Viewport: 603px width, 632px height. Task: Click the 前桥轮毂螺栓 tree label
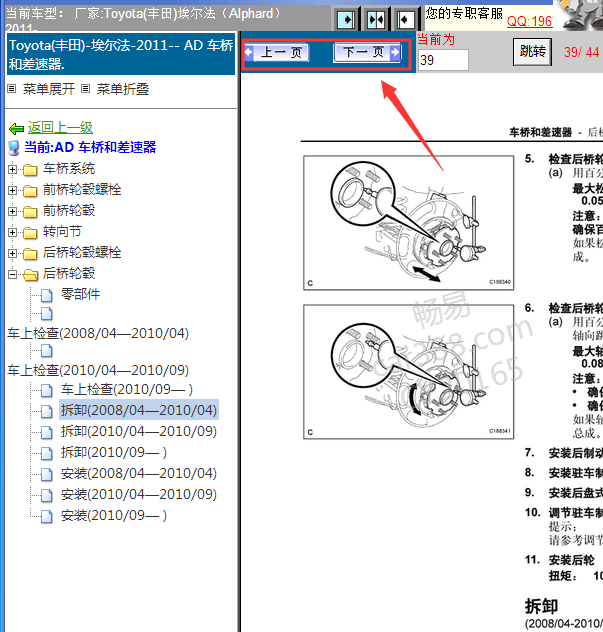pyautogui.click(x=82, y=189)
